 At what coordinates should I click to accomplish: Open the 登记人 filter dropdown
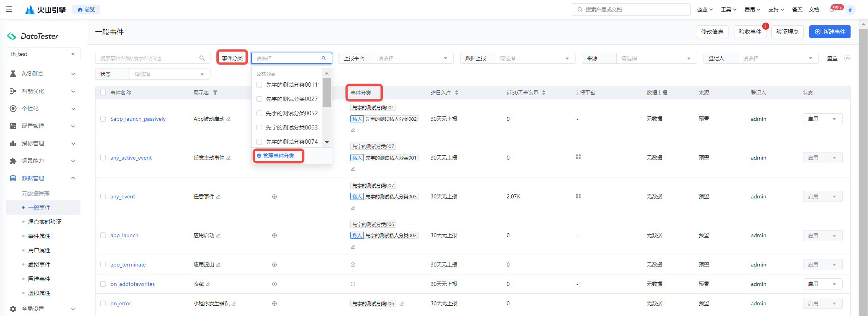click(x=778, y=58)
